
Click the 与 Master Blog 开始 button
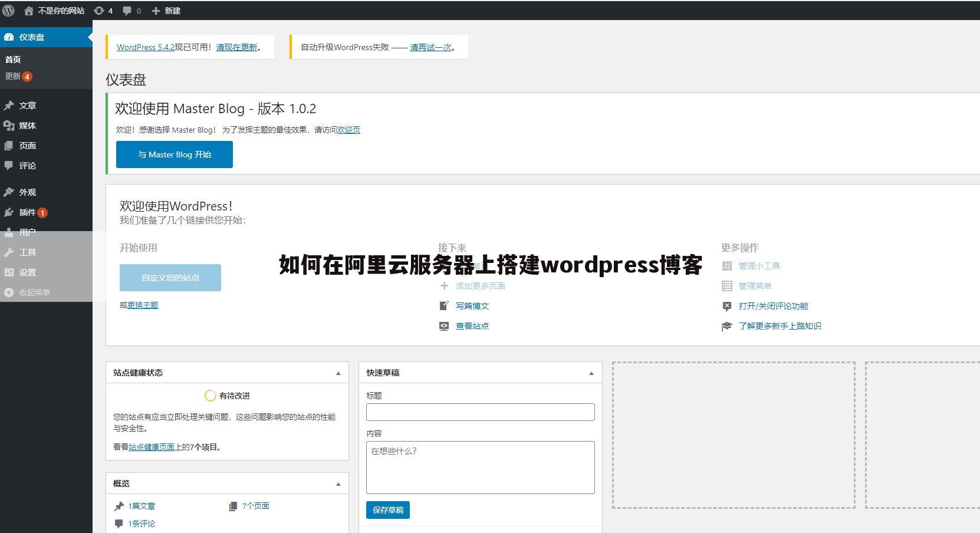pyautogui.click(x=174, y=154)
